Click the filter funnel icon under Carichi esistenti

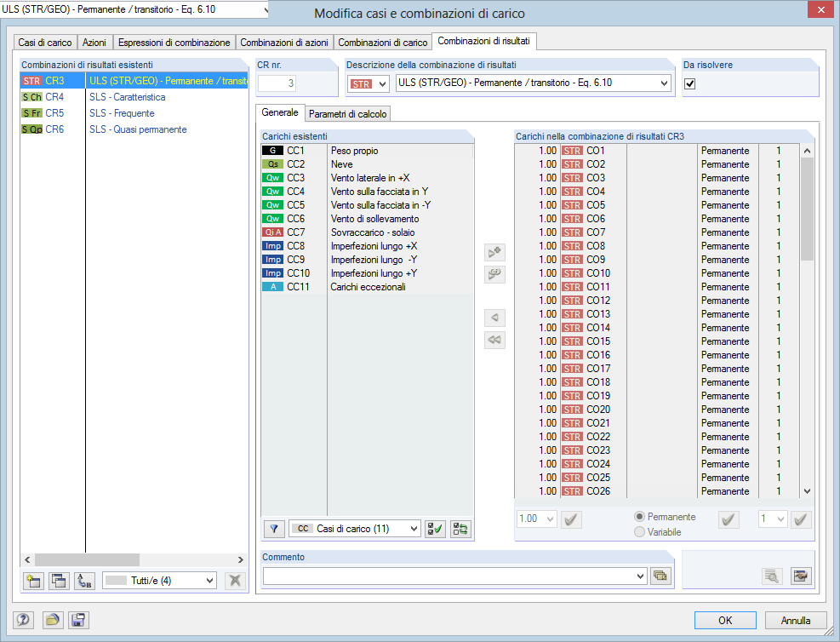click(x=274, y=529)
